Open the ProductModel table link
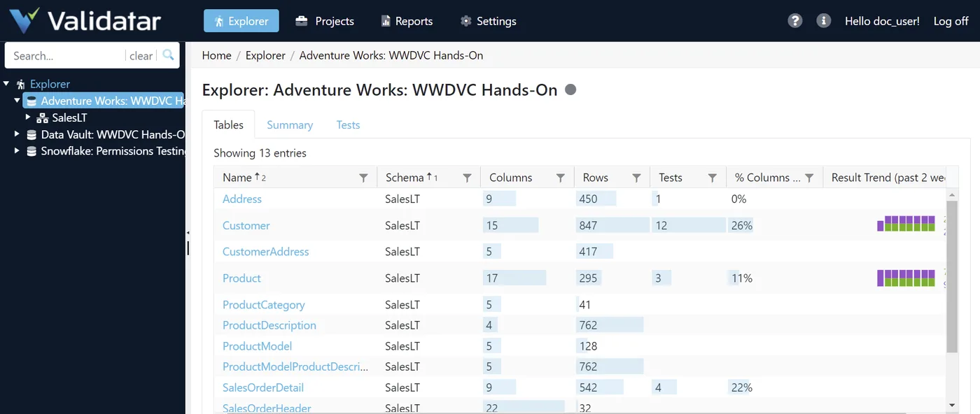980x414 pixels. (x=257, y=345)
